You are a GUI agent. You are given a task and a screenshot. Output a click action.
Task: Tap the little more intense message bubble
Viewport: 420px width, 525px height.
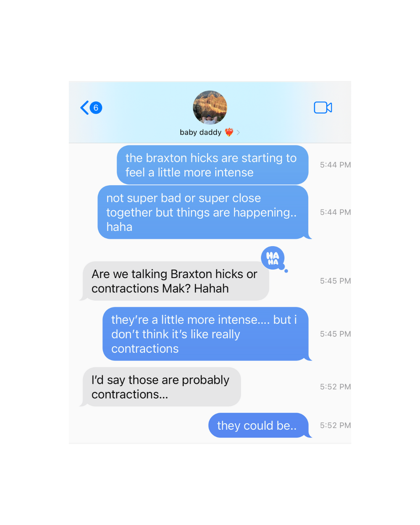pos(206,334)
